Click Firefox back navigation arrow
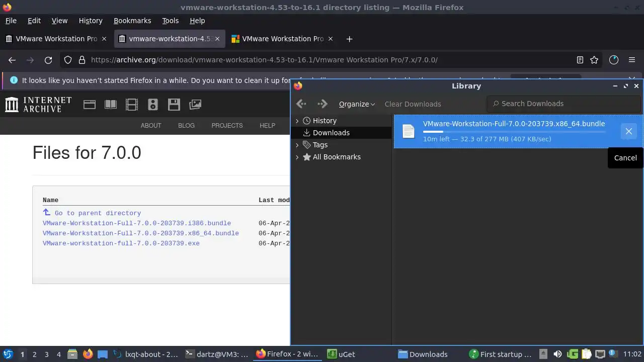The image size is (644, 362). click(x=12, y=60)
